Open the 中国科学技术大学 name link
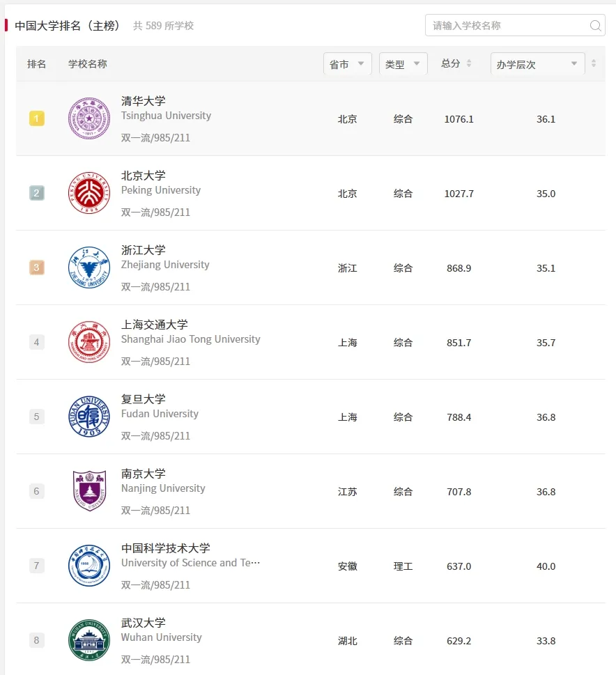The image size is (616, 675). 166,548
